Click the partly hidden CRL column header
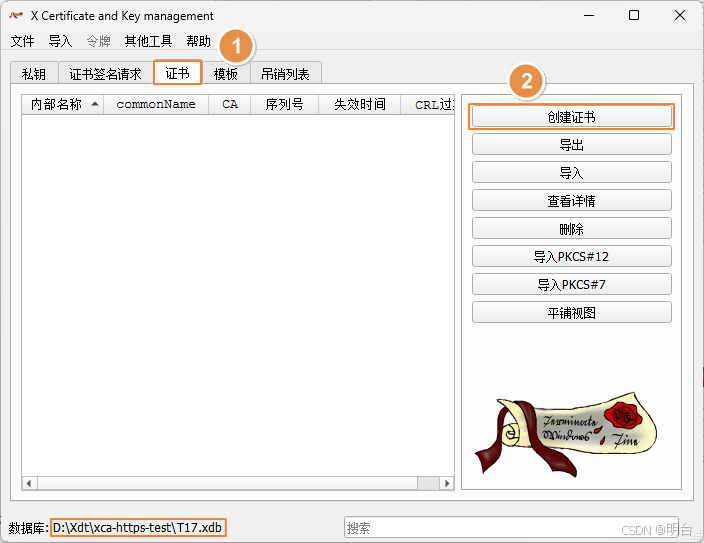This screenshot has height=543, width=704. (428, 104)
